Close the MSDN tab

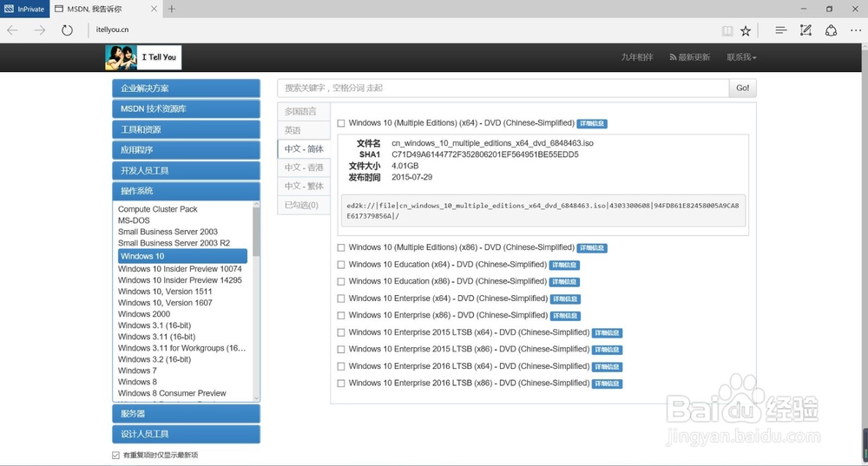click(154, 9)
